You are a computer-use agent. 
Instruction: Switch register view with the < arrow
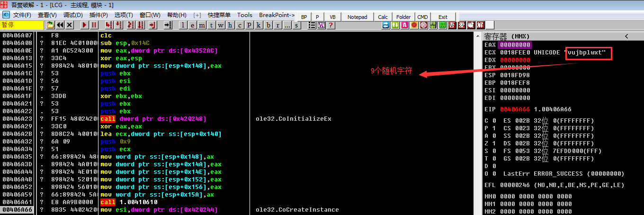point(626,36)
